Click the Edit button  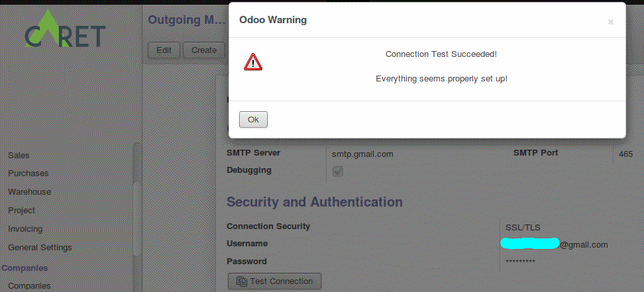pyautogui.click(x=164, y=50)
